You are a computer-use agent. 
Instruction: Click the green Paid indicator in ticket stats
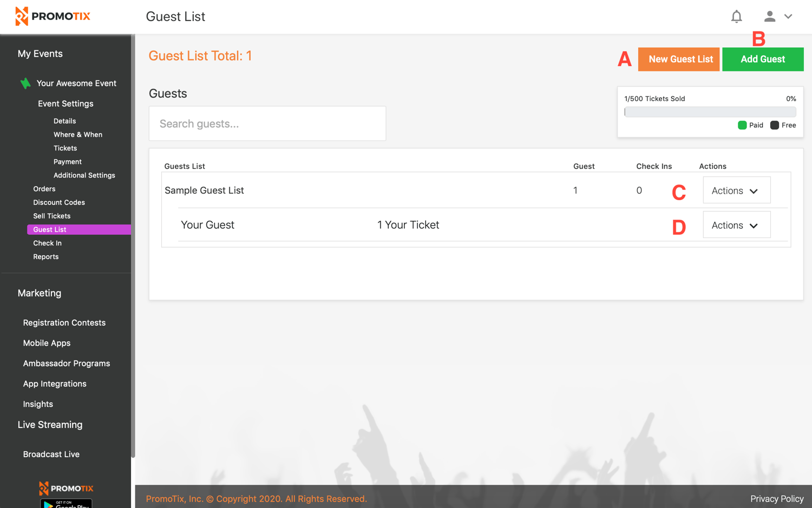click(x=743, y=125)
